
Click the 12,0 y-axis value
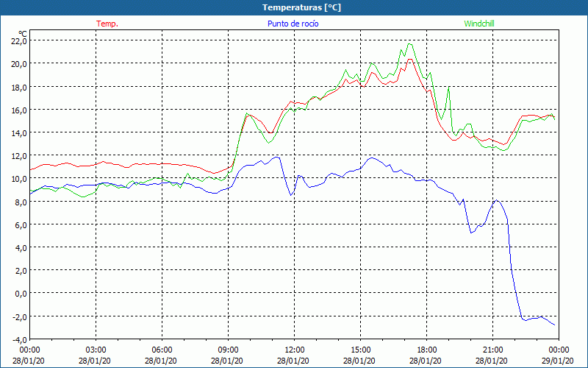point(20,156)
